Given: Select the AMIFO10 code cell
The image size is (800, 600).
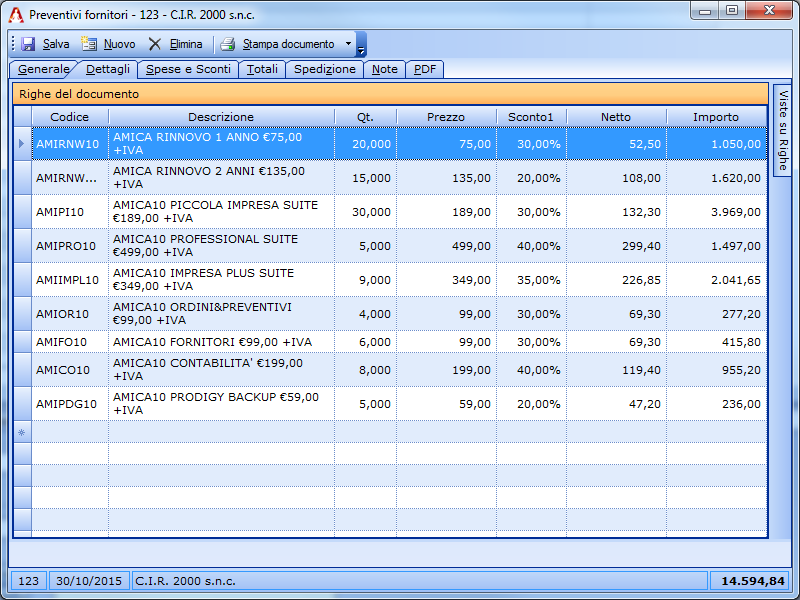Looking at the screenshot, I should [x=70, y=342].
